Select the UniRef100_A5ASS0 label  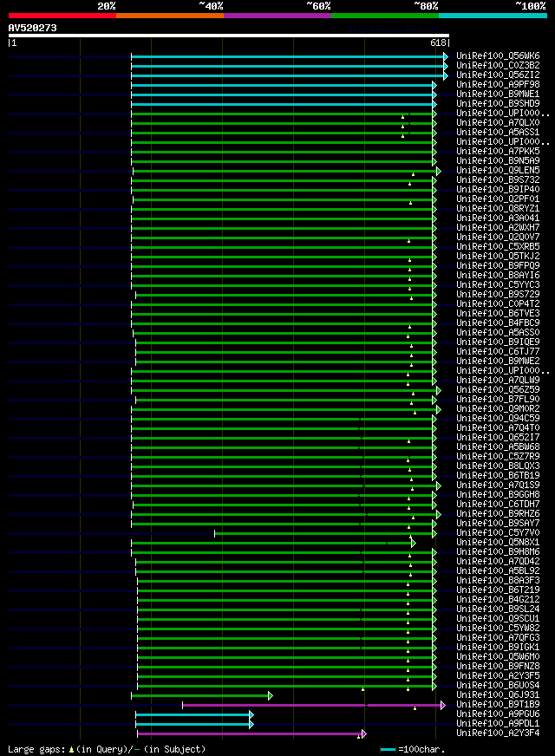498,333
